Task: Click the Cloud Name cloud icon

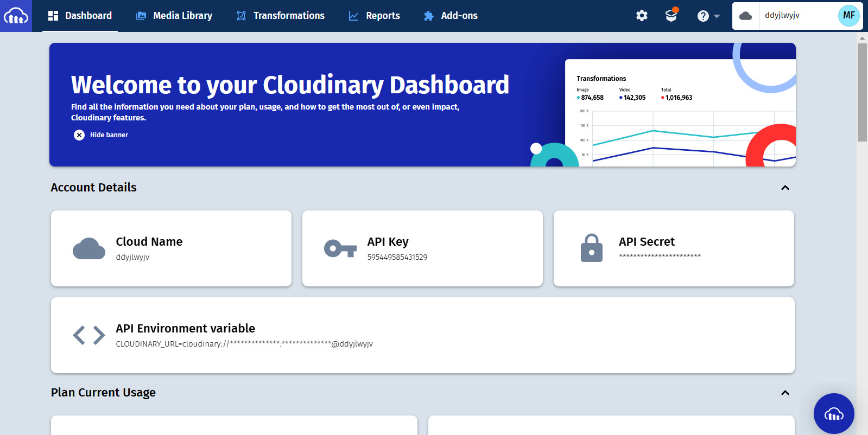Action: coord(89,248)
